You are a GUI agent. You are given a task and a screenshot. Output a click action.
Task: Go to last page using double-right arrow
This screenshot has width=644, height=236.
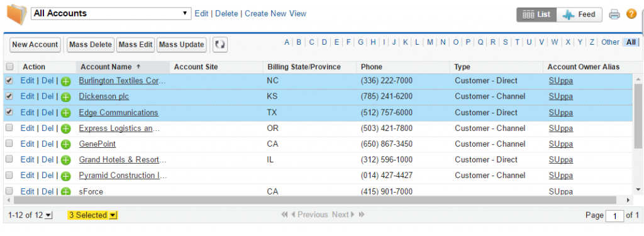(x=362, y=215)
